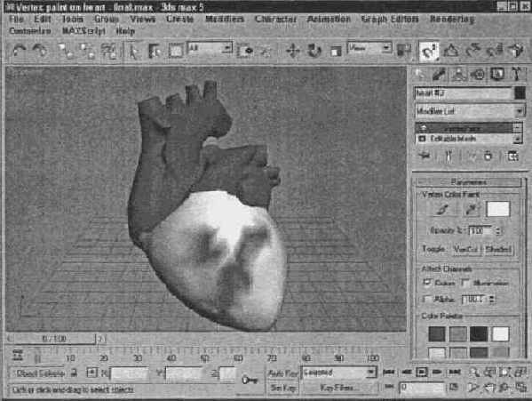This screenshot has height=401, width=532.
Task: Click the object color swatch beside name field
Action: coord(520,93)
